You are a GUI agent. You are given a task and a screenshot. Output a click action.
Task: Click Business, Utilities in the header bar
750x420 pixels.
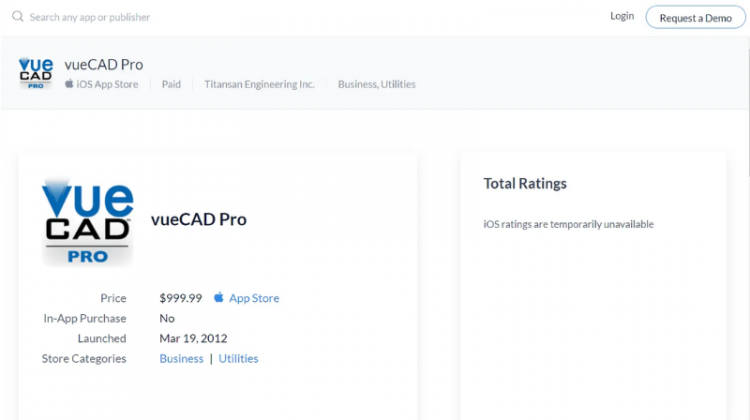[376, 84]
